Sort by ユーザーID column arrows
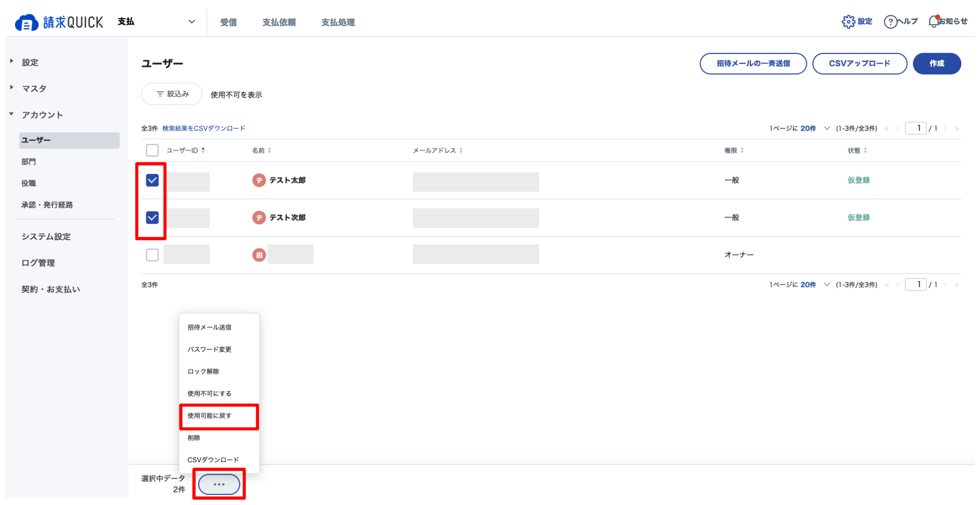Image resolution: width=980 pixels, height=505 pixels. click(203, 151)
